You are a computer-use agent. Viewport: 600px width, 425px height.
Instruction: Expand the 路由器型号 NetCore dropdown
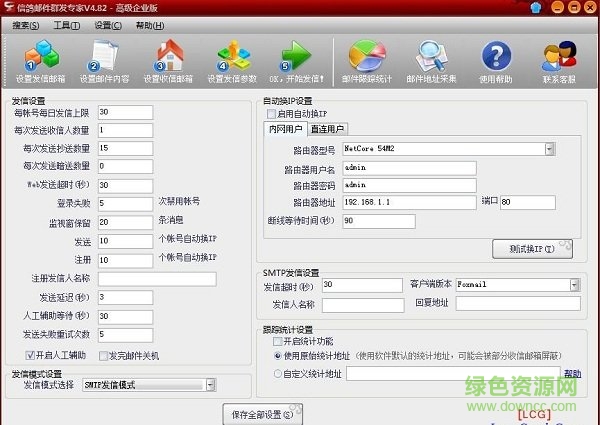tap(549, 149)
